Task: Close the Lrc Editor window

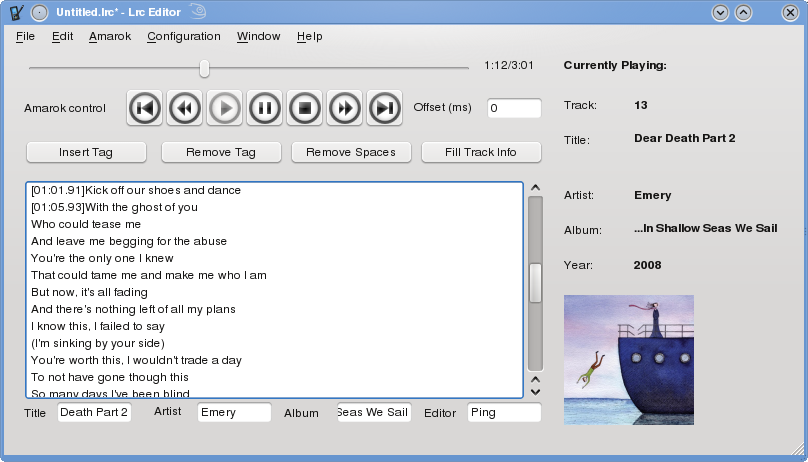Action: tap(790, 12)
